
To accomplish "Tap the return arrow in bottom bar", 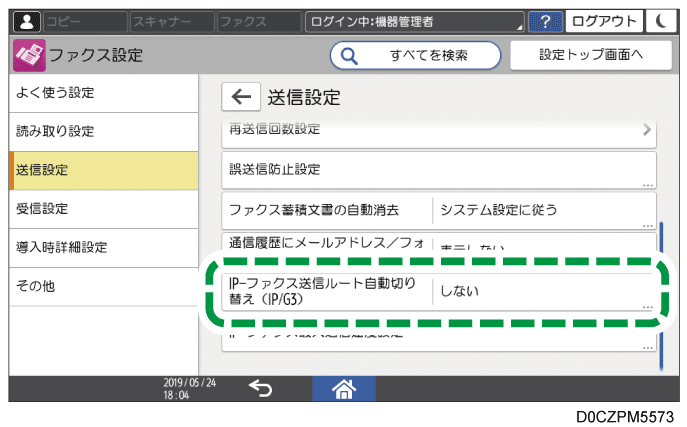I will [x=261, y=388].
